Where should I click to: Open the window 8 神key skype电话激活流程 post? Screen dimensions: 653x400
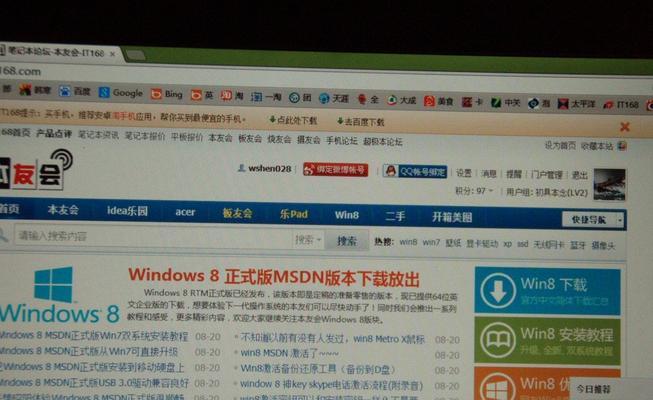(x=331, y=384)
